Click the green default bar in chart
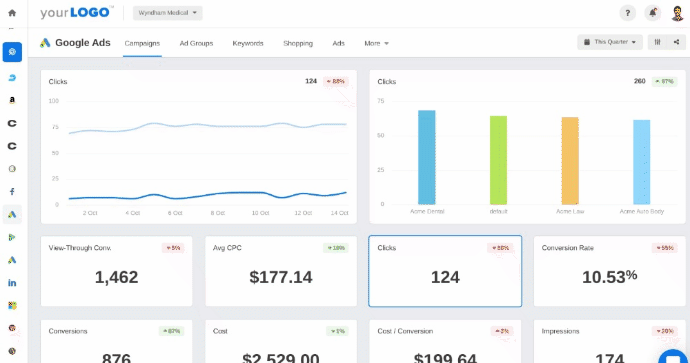This screenshot has height=363, width=690. click(498, 160)
